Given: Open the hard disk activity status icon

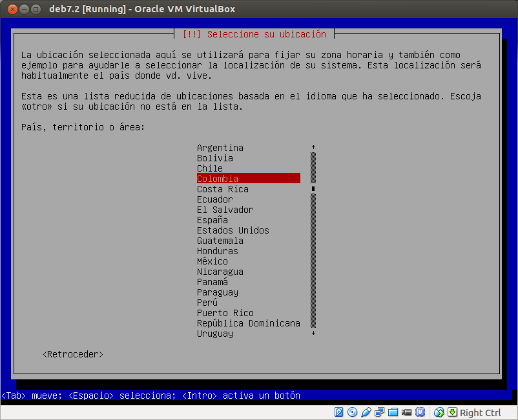Looking at the screenshot, I should pos(339,412).
